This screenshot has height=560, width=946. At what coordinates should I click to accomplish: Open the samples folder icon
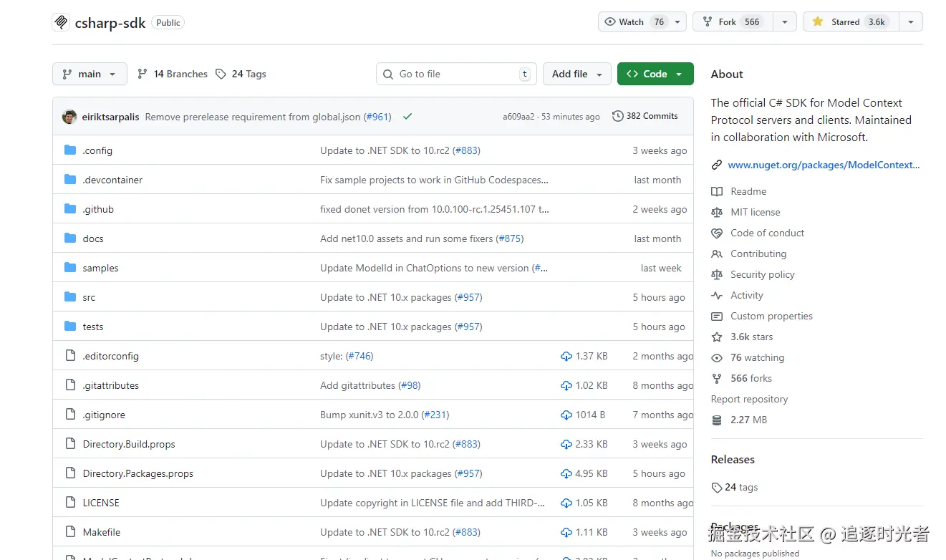point(70,268)
